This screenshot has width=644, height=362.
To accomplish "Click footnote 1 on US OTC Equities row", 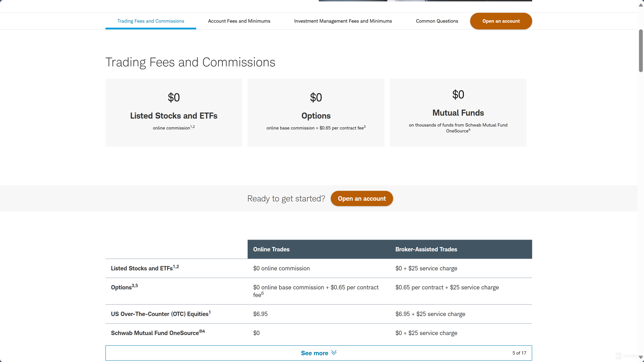I will 210,312.
